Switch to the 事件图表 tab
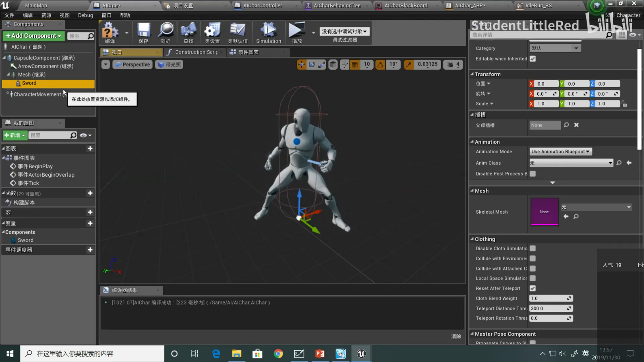 point(248,52)
